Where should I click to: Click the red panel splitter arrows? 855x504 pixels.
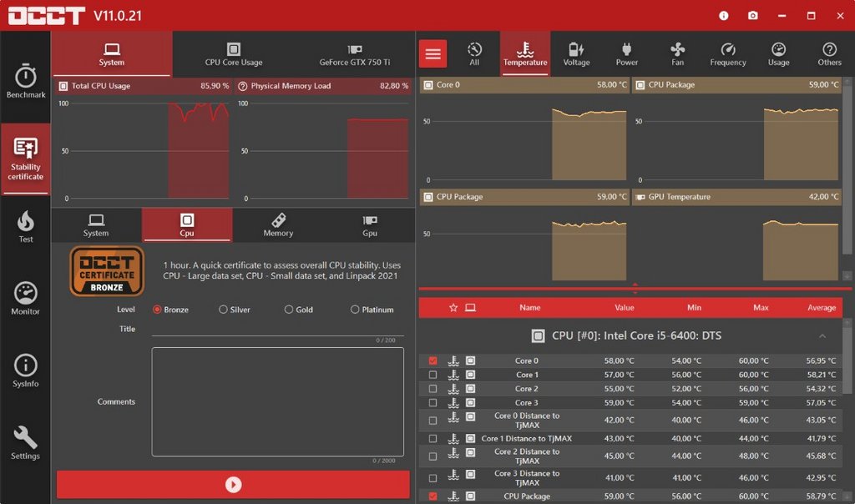[635, 288]
